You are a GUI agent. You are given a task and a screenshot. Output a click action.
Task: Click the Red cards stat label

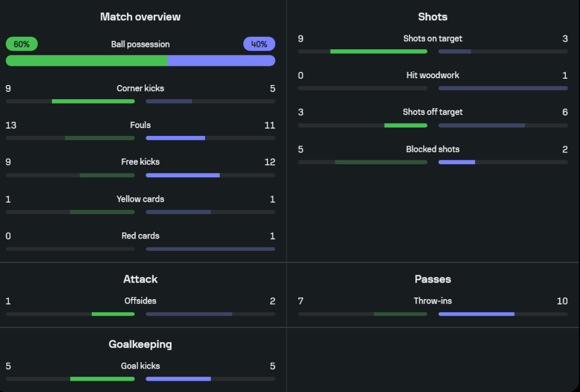tap(140, 236)
